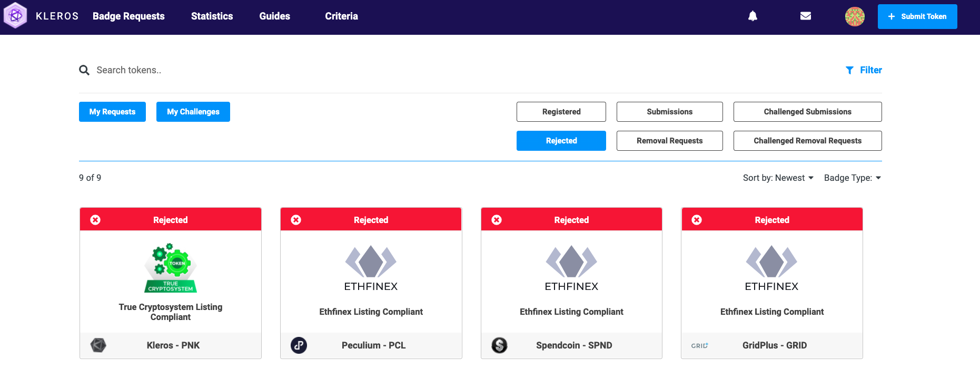Click rejected X icon on Kleros card
The image size is (980, 368).
[95, 220]
